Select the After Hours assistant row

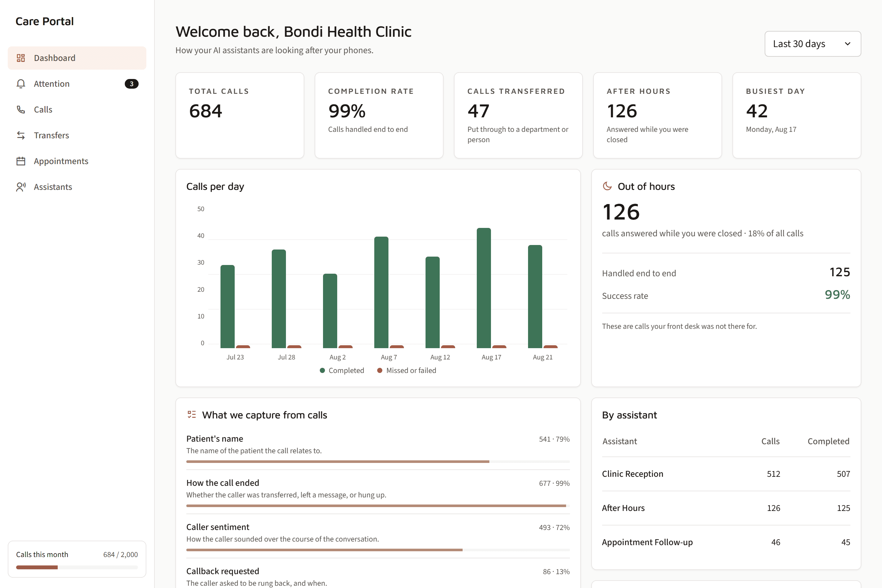coord(726,508)
